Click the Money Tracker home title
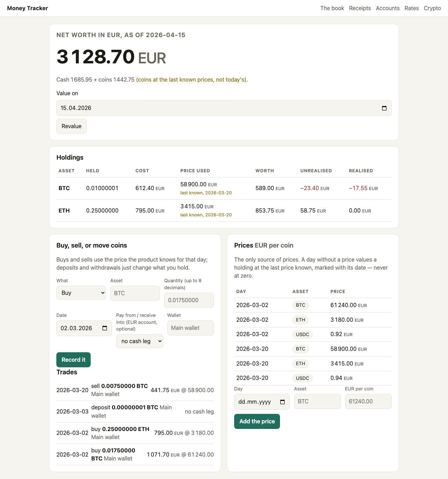448x479 pixels. pos(27,8)
